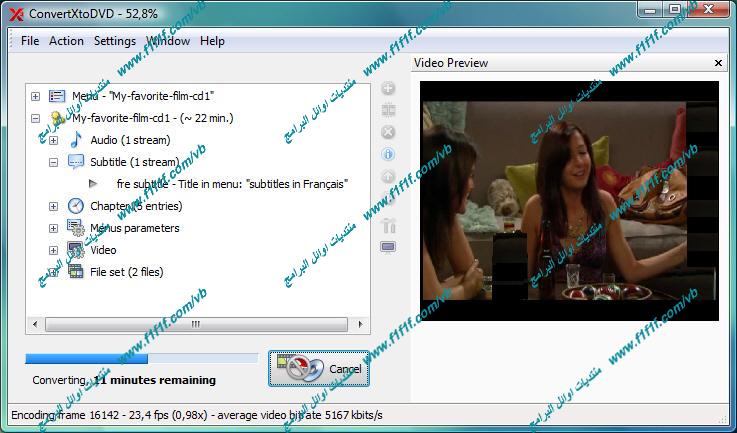737x433 pixels.
Task: Select the fre subtitle tree entry
Action: pyautogui.click(x=231, y=184)
